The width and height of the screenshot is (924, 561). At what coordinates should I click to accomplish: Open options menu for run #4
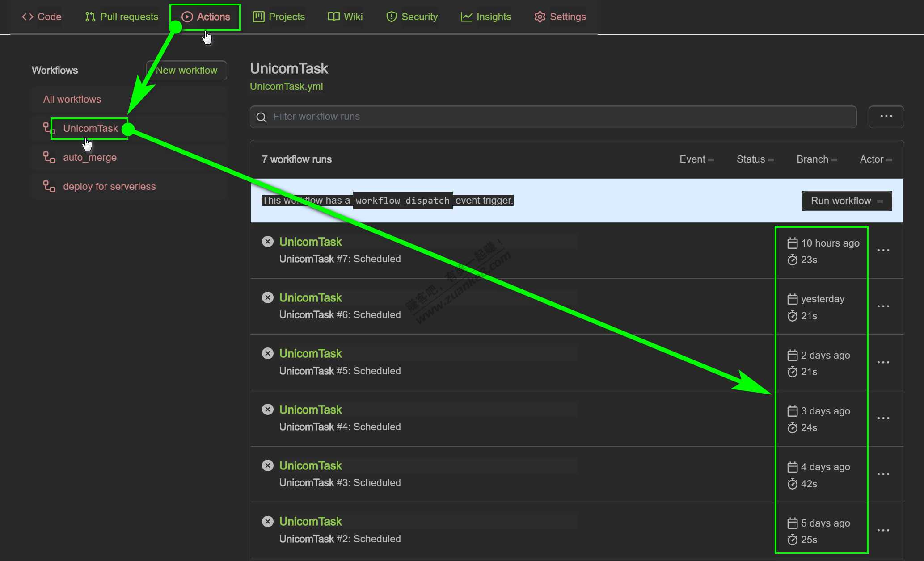tap(883, 418)
